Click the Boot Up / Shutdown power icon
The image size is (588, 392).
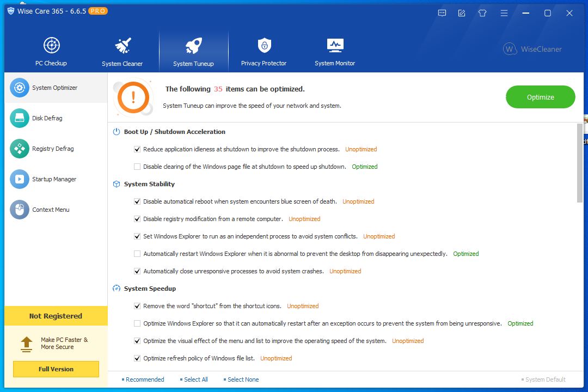click(117, 132)
